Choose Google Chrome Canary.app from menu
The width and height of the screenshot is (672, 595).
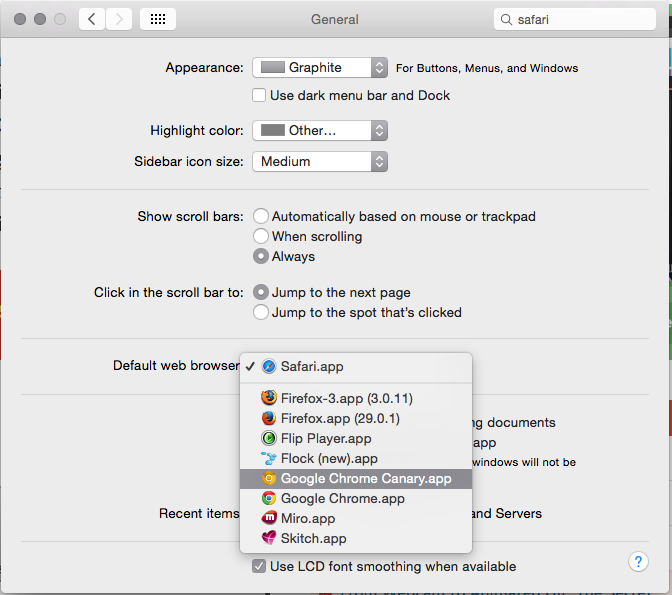click(365, 479)
